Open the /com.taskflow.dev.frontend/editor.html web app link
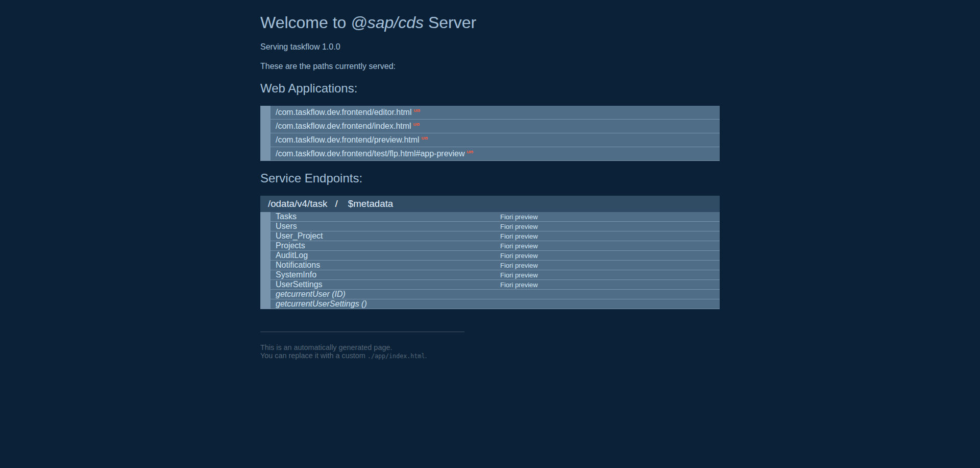980x468 pixels. [344, 112]
